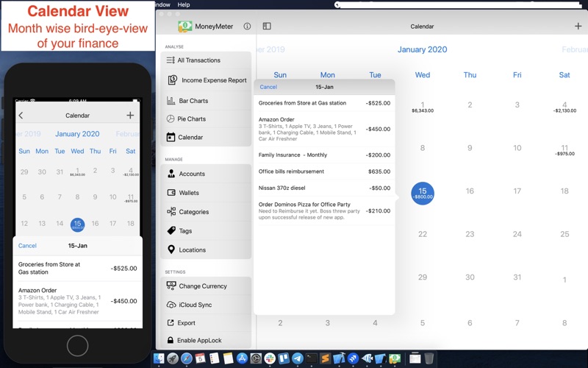The height and width of the screenshot is (368, 588).
Task: Open the Export option
Action: (x=206, y=322)
